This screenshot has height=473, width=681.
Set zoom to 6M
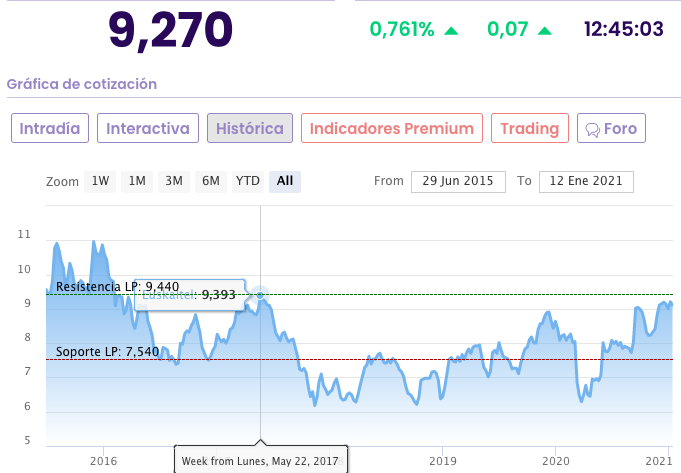click(x=210, y=181)
